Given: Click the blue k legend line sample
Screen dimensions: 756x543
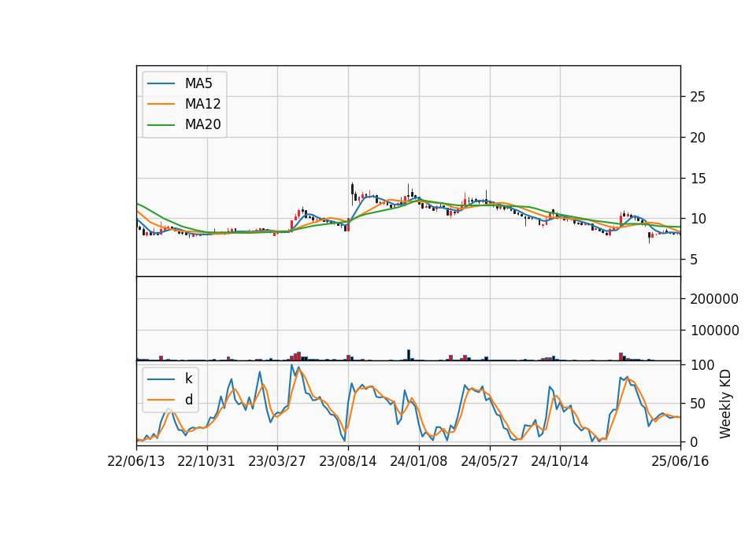Looking at the screenshot, I should [x=161, y=379].
